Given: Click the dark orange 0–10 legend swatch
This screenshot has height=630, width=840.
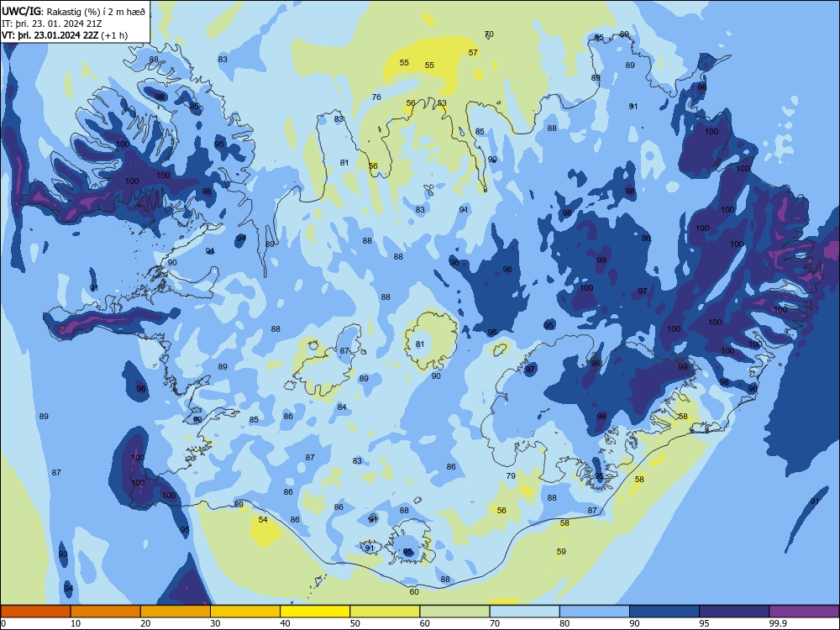Looking at the screenshot, I should [35, 612].
